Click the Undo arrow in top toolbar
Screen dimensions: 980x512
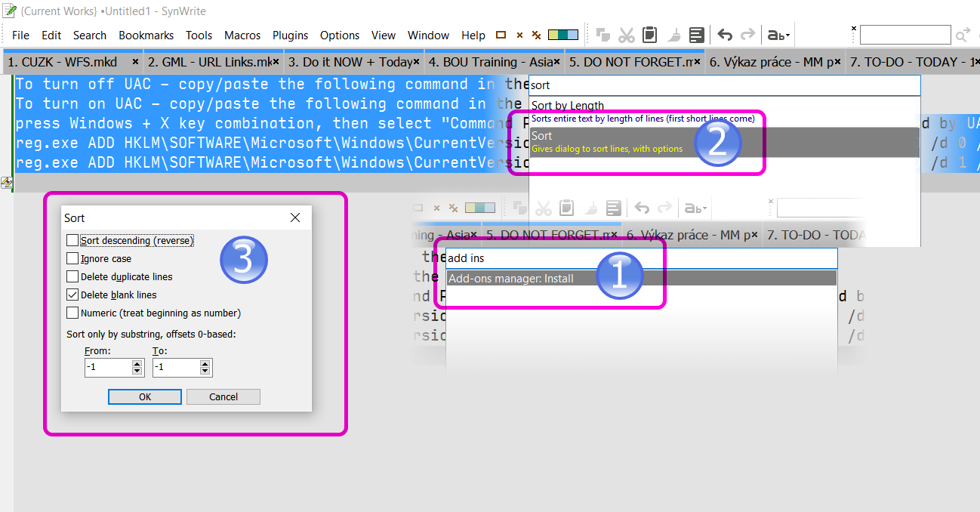tap(725, 35)
